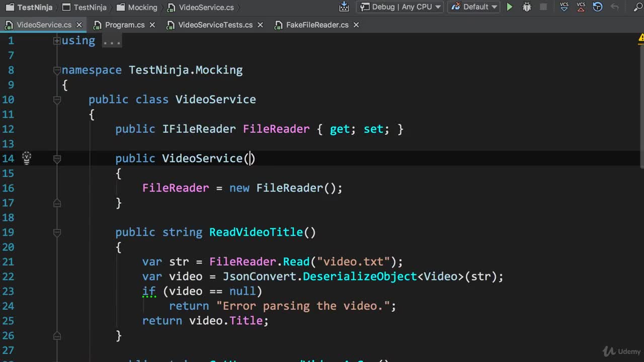Click the Mocking folder icon in breadcrumb
This screenshot has height=362, width=644.
[x=120, y=8]
